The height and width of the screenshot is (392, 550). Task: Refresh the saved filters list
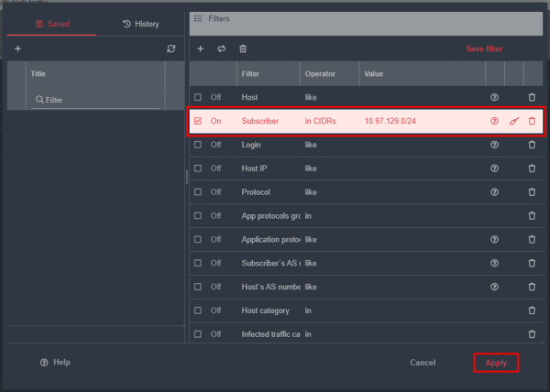click(170, 49)
